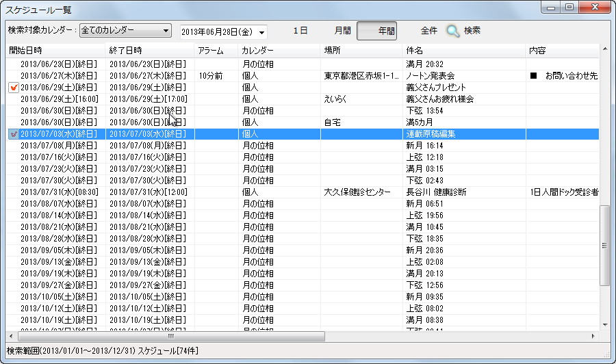
Task: Click the 東京都港区赤坂 location cell
Action: click(361, 76)
